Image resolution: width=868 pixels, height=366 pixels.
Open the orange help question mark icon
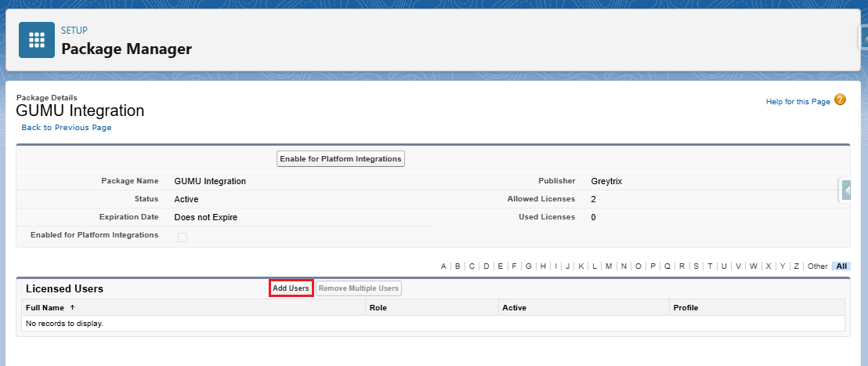point(841,100)
